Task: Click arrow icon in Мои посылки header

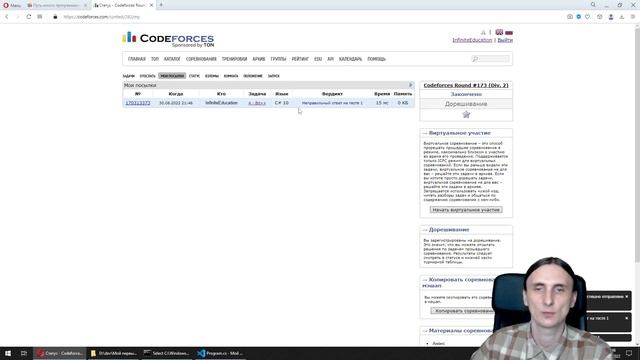Action: coord(411,85)
